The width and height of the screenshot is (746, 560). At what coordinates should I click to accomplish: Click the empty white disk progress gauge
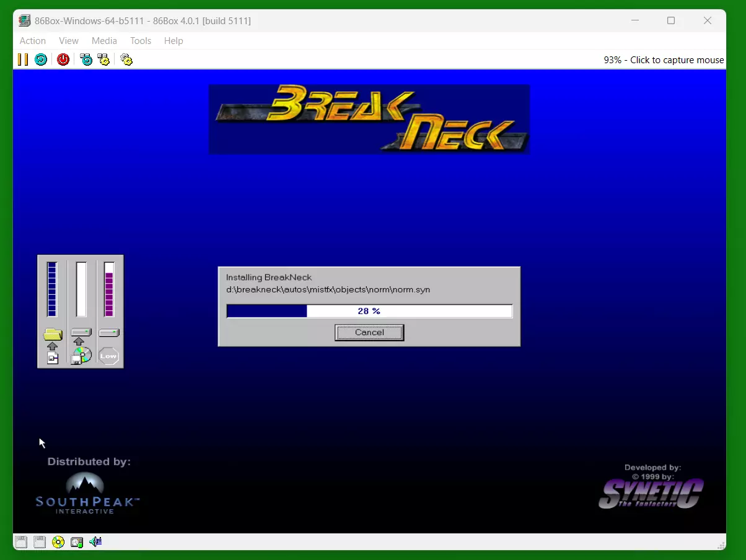click(81, 289)
